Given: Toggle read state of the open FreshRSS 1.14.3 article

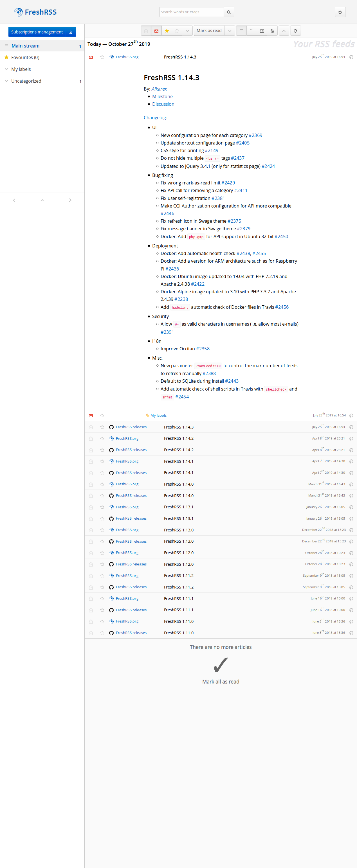Looking at the screenshot, I should 91,57.
